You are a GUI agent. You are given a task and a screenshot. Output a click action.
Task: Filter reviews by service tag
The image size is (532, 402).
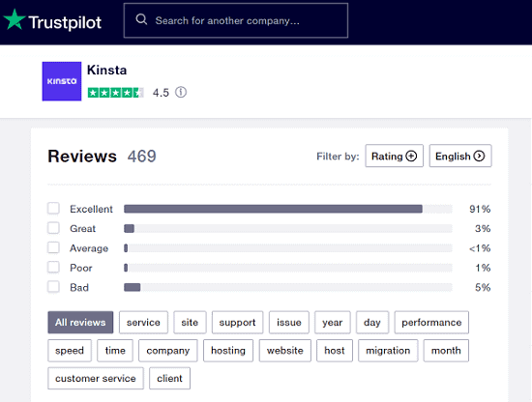143,323
